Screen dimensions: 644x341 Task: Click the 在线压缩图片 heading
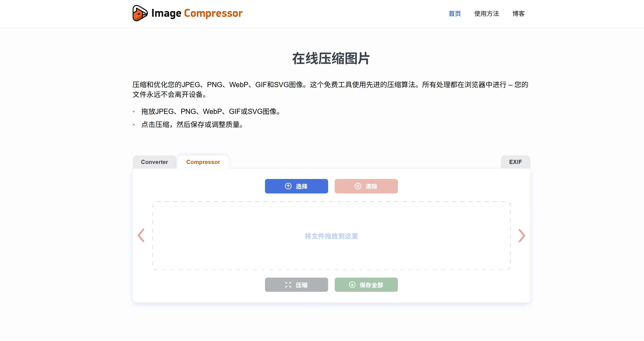(331, 58)
